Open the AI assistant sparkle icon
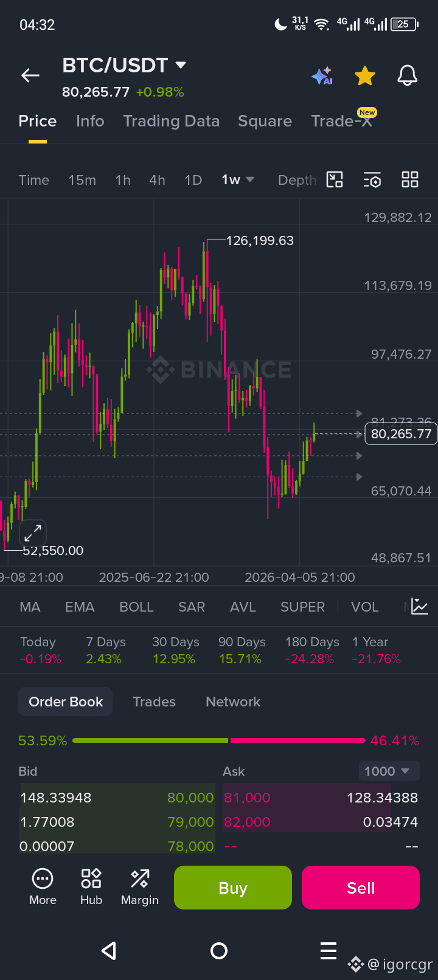 (x=322, y=76)
